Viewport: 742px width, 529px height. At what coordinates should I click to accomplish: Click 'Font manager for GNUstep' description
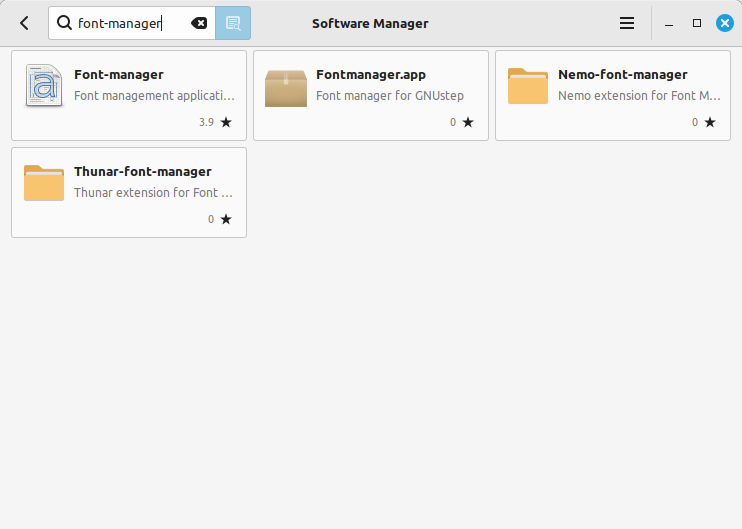pyautogui.click(x=390, y=96)
